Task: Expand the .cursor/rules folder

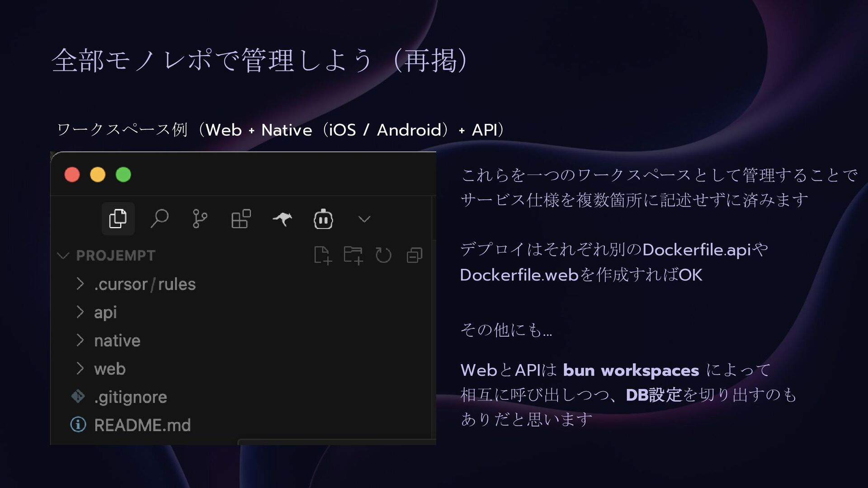Action: (145, 284)
